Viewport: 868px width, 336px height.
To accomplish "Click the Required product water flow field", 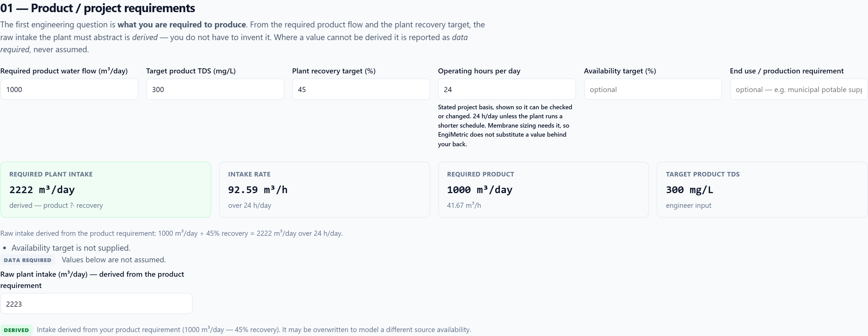I will [69, 89].
